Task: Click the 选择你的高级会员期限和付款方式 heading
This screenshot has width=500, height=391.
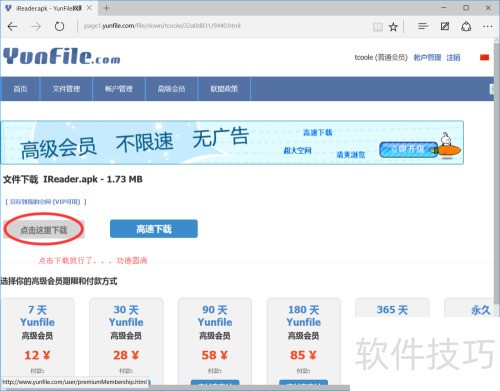Action: click(59, 281)
